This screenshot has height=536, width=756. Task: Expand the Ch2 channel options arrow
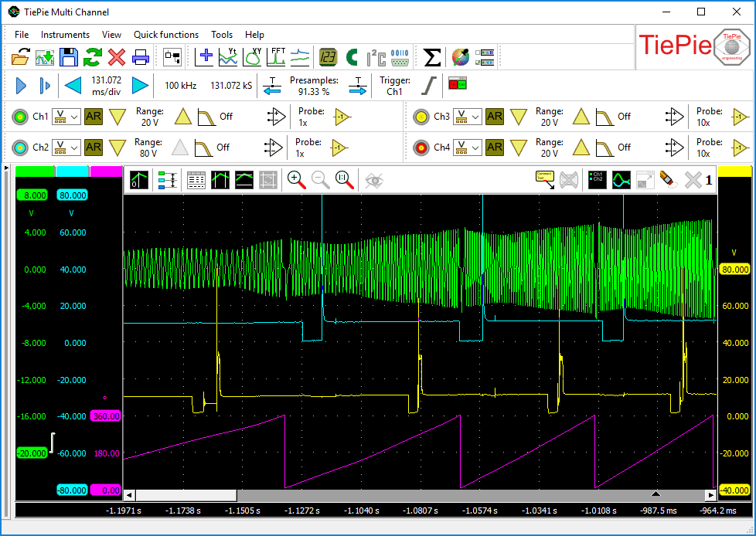coord(117,147)
